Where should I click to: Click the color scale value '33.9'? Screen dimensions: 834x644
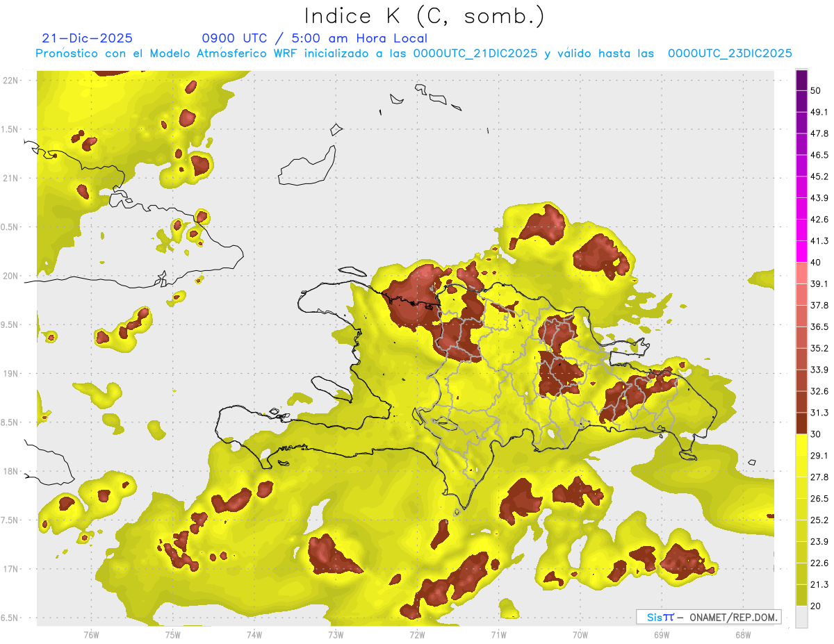coord(819,370)
